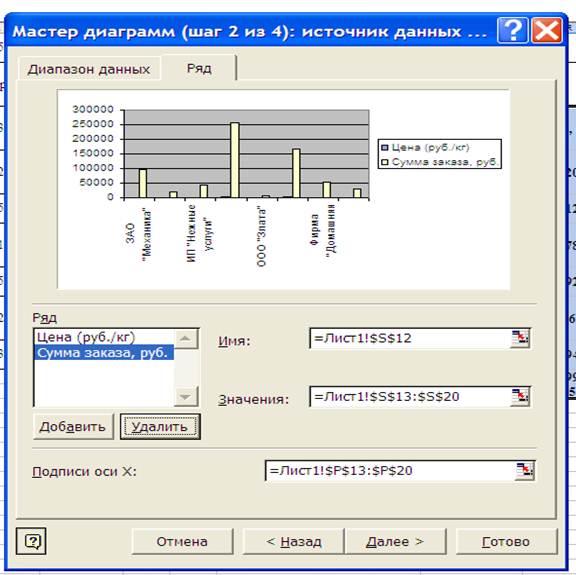Click the ИП "Нежные услуги" axis label
This screenshot has width=576, height=575.
tap(200, 233)
